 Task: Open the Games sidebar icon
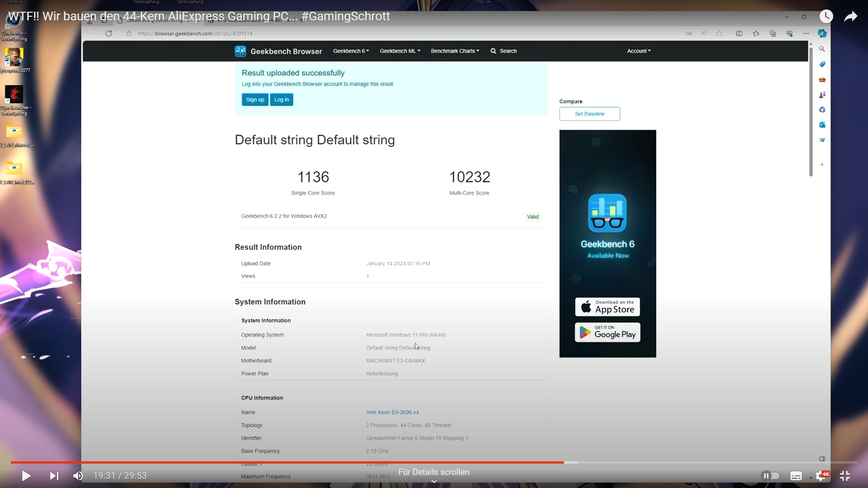coord(822,94)
